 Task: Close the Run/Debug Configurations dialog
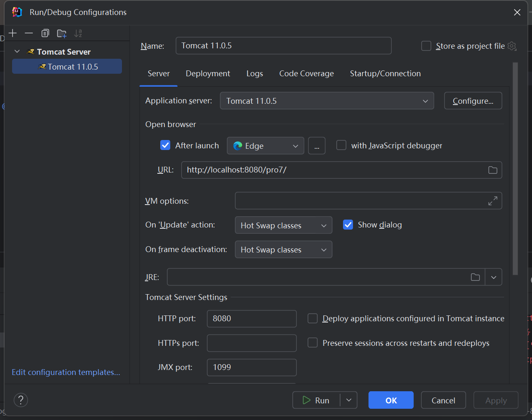517,12
